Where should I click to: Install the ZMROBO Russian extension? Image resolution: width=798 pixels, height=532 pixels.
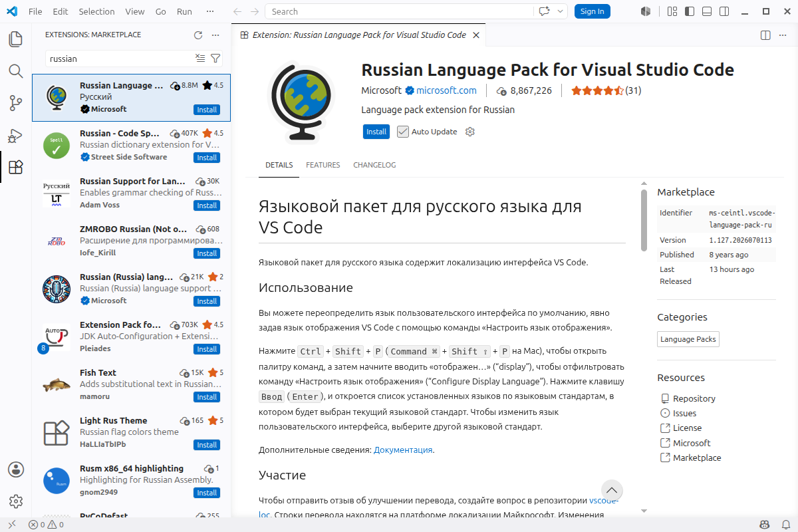207,253
